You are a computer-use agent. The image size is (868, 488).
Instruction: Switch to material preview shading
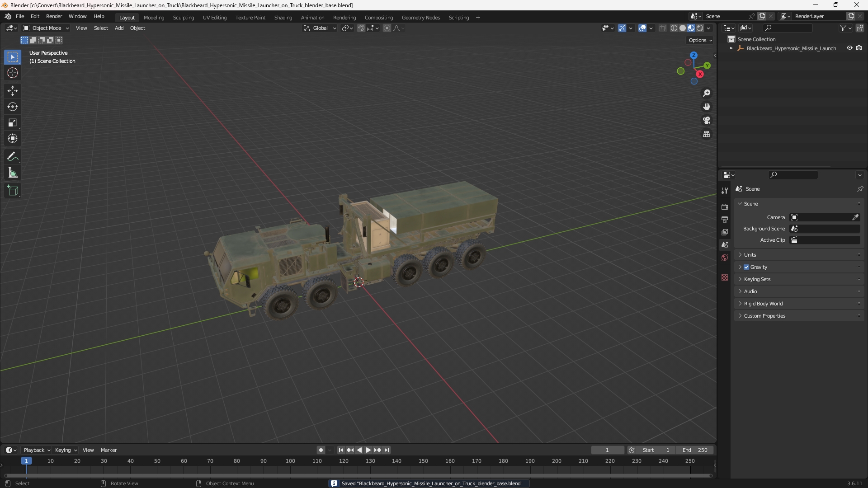pyautogui.click(x=691, y=28)
